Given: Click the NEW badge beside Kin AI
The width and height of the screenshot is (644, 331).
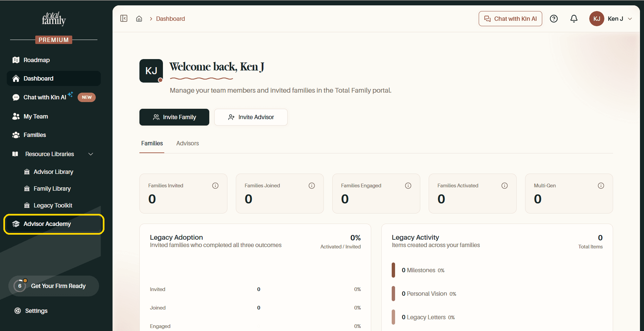Looking at the screenshot, I should coord(87,97).
